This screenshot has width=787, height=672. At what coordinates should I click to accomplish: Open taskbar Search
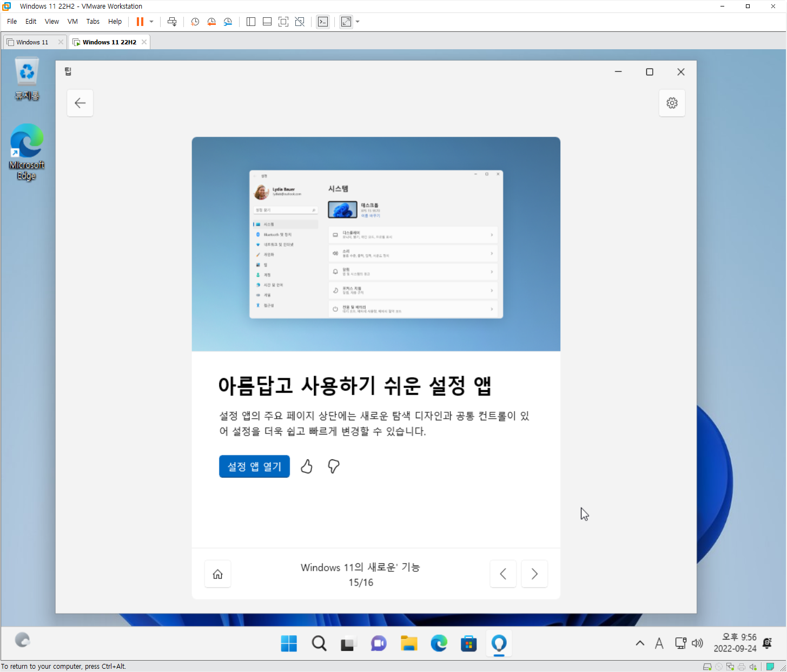click(319, 643)
